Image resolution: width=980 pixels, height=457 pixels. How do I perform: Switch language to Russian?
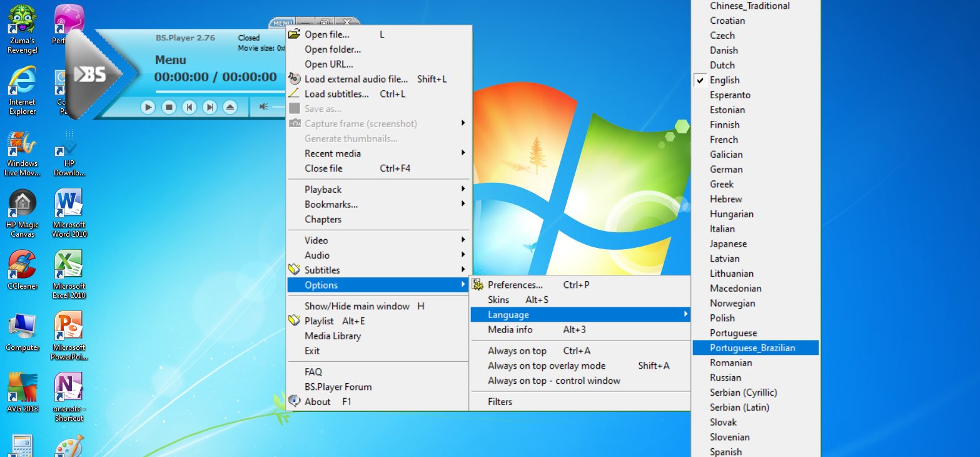click(755, 377)
